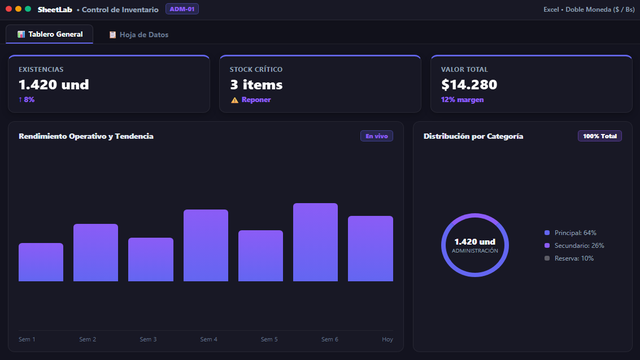The height and width of the screenshot is (360, 640).
Task: Click the Tablero General chart icon
Action: [x=21, y=34]
